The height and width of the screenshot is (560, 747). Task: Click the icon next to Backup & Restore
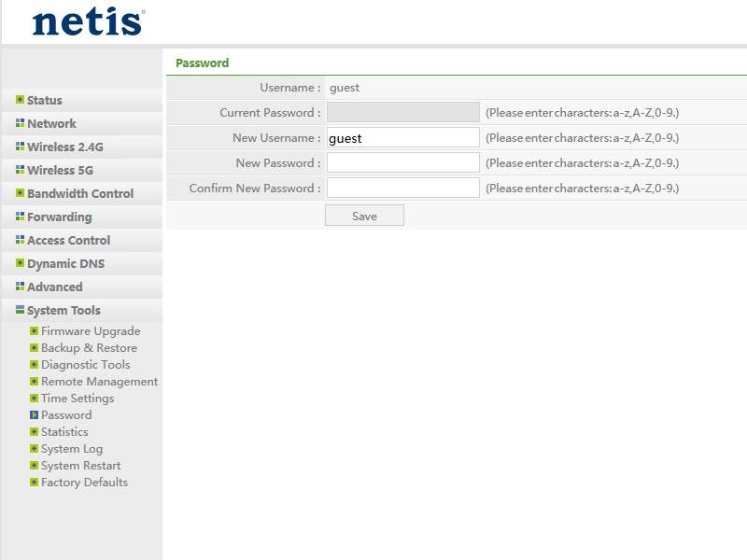click(34, 348)
